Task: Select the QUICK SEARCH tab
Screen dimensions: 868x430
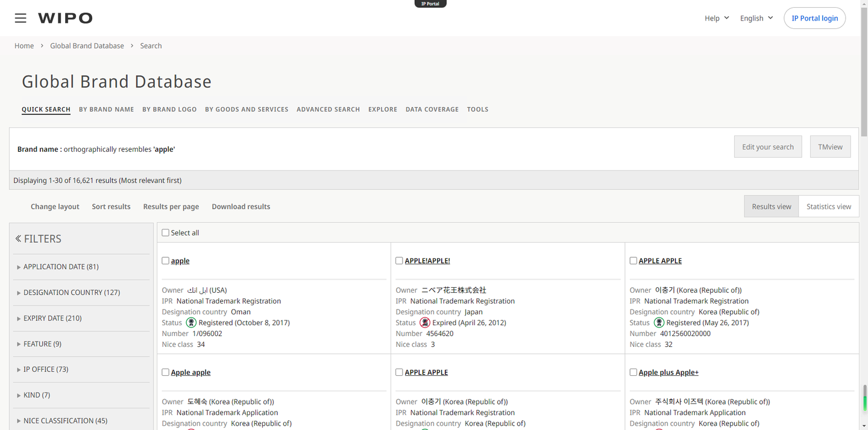Action: (46, 110)
